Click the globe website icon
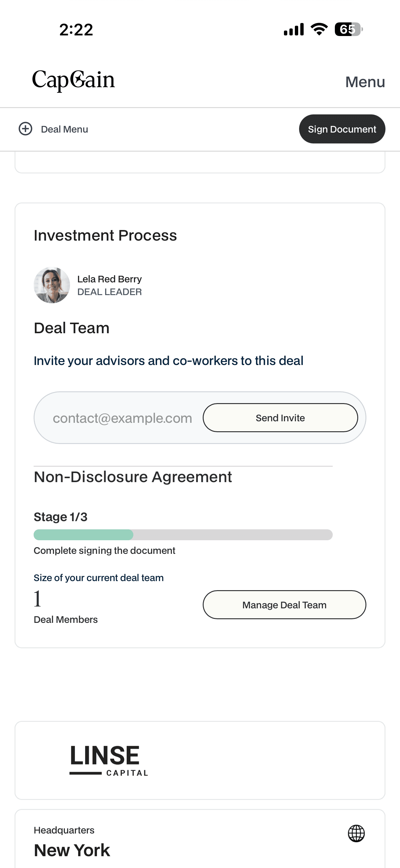Image resolution: width=400 pixels, height=868 pixels. pyautogui.click(x=356, y=833)
